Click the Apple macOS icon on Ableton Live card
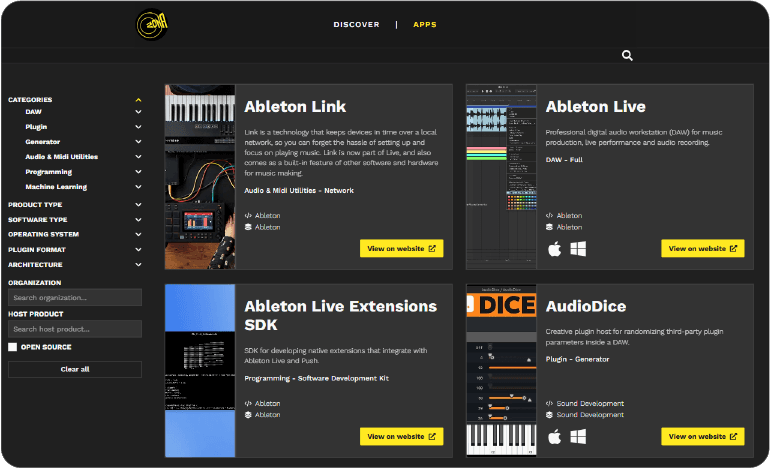770x468 pixels. tap(554, 249)
